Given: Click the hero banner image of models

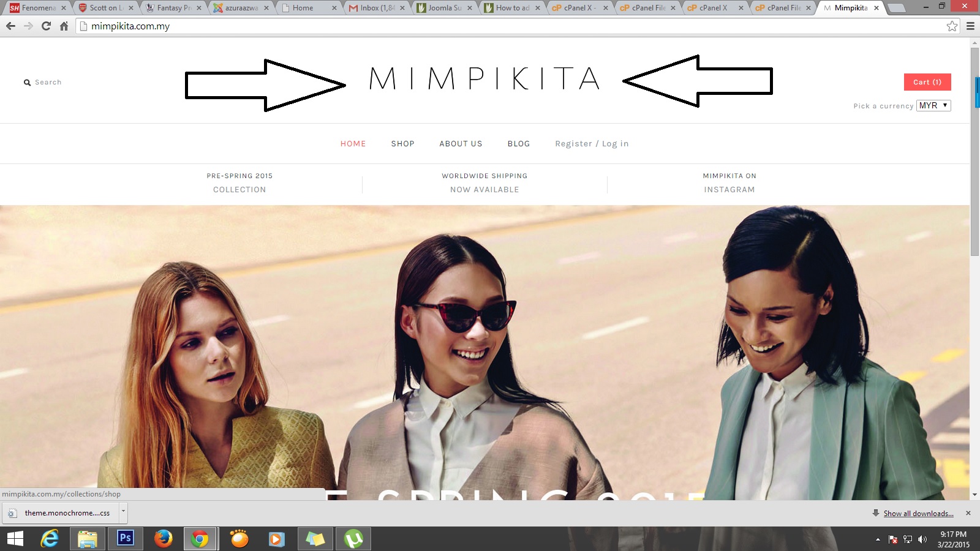Looking at the screenshot, I should 484,353.
